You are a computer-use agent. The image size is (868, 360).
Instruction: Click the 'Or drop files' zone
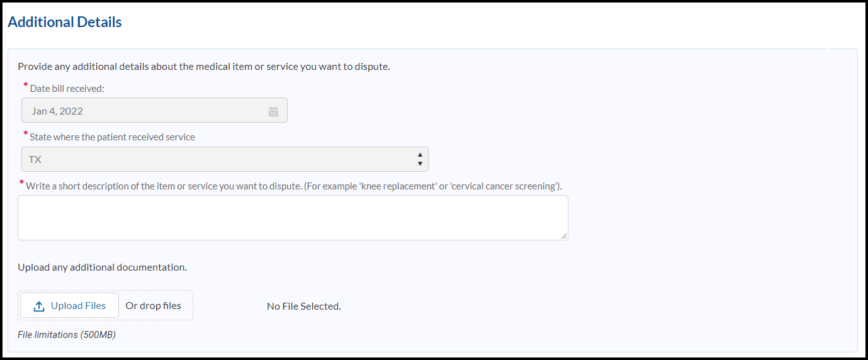click(154, 306)
